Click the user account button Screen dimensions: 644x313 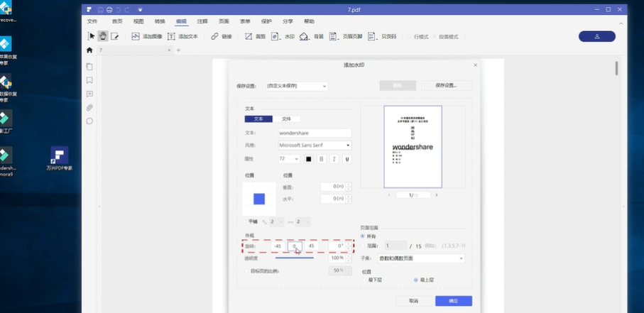click(596, 37)
